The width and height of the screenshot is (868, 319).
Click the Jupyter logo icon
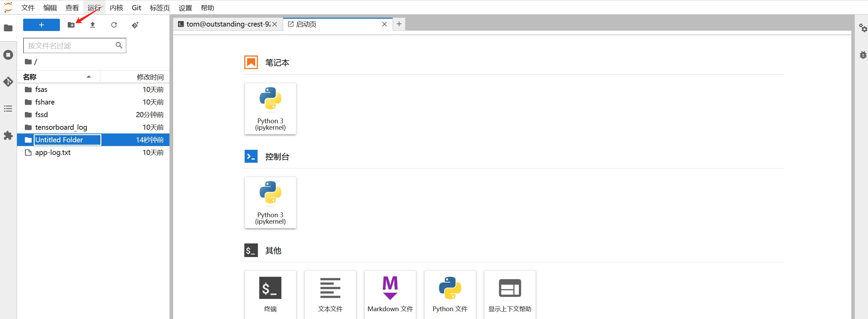point(8,7)
